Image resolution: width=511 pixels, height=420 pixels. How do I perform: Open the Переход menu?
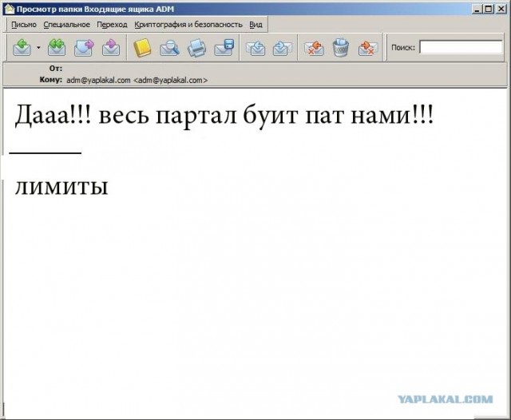coord(112,25)
